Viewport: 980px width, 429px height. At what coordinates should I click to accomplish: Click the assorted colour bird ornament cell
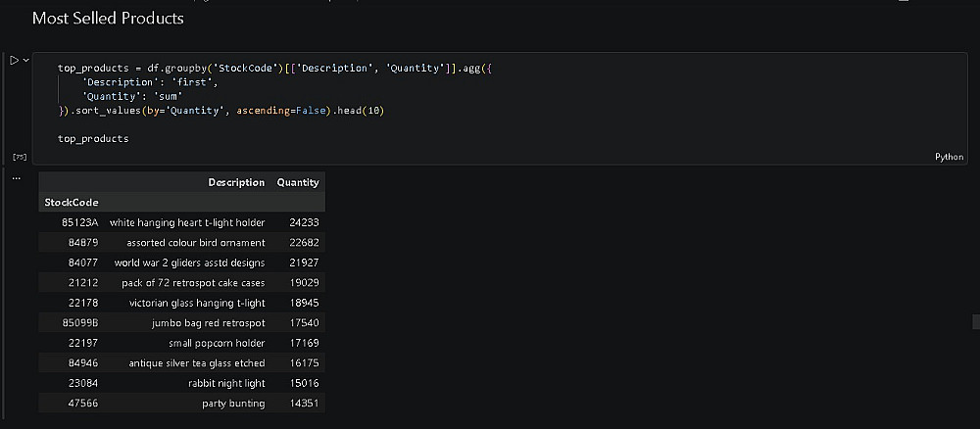(x=195, y=243)
